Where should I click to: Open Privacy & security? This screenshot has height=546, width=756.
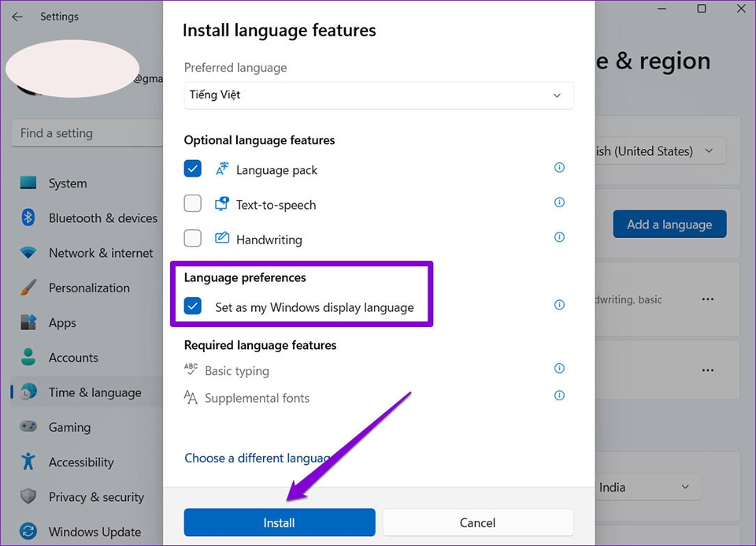pyautogui.click(x=96, y=497)
